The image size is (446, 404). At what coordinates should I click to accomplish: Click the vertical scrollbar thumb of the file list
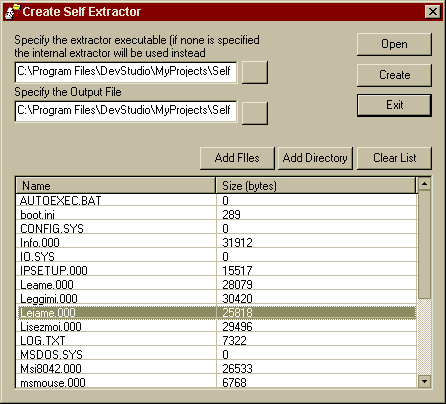424,244
